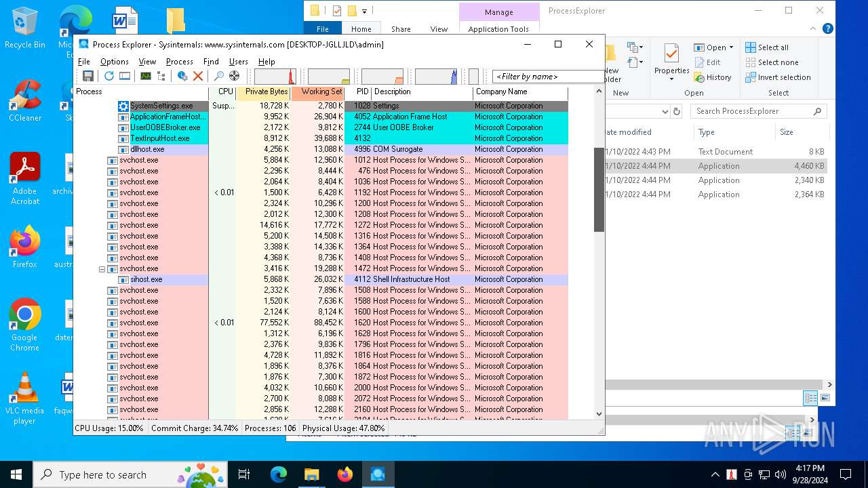Sort by the Company Name column
Image resolution: width=868 pixels, height=488 pixels.
tap(520, 91)
